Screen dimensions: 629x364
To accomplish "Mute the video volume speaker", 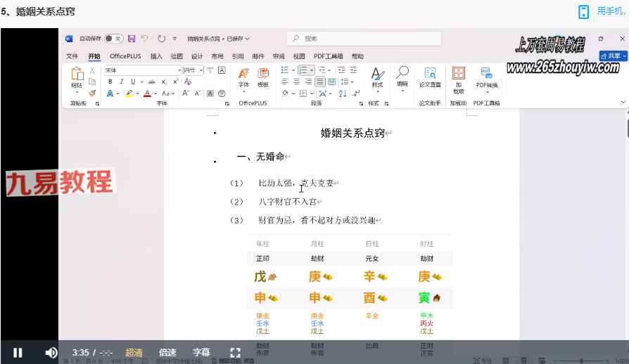I will (51, 352).
